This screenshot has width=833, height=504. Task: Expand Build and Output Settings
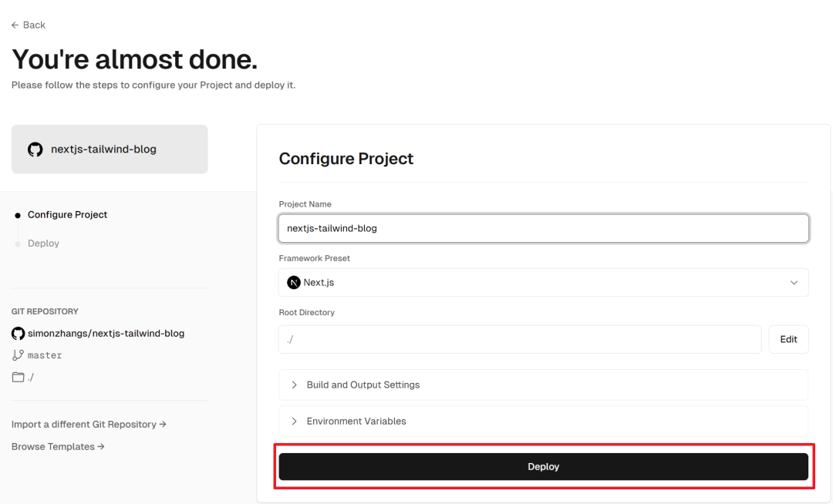pos(363,385)
